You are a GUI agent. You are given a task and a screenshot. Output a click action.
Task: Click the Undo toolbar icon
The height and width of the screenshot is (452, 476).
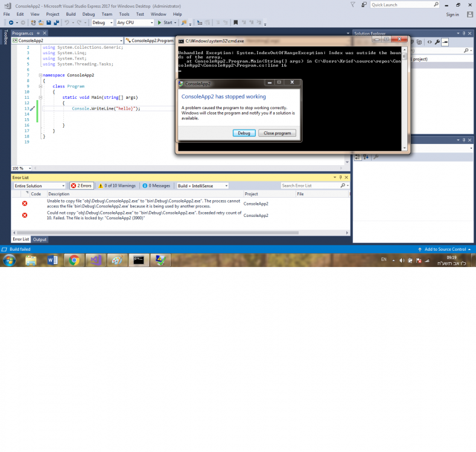tap(66, 22)
